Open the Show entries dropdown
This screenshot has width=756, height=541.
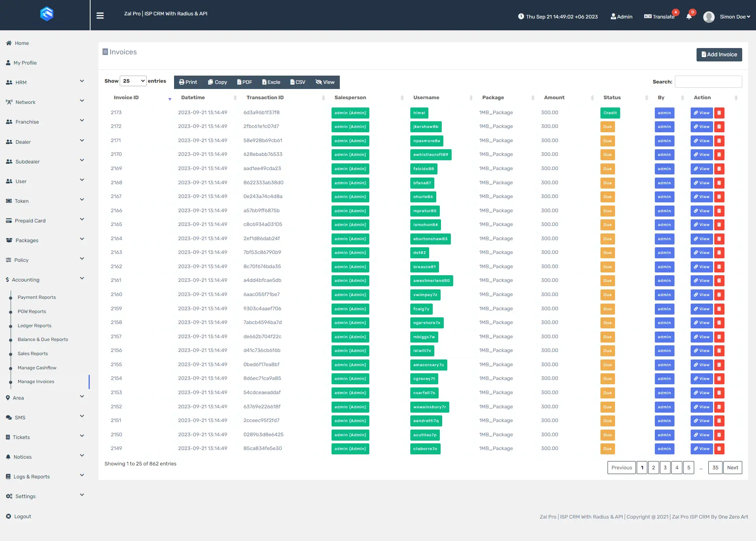[x=133, y=81]
